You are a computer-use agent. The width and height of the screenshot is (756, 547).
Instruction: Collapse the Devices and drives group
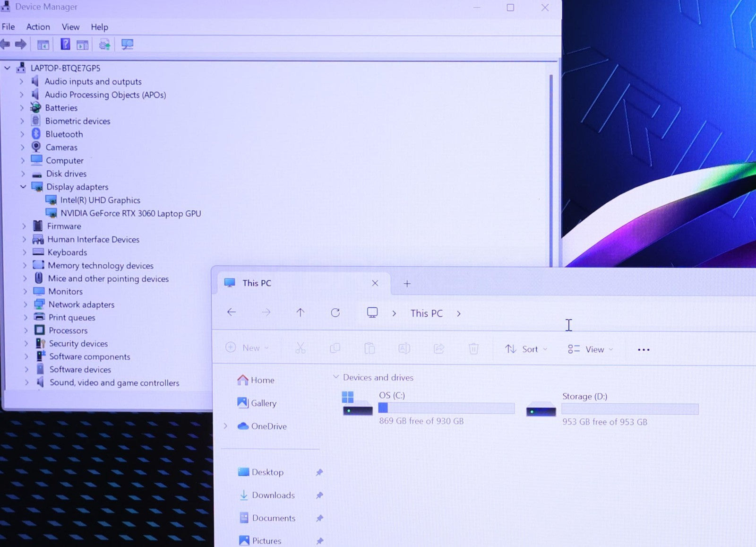click(336, 377)
